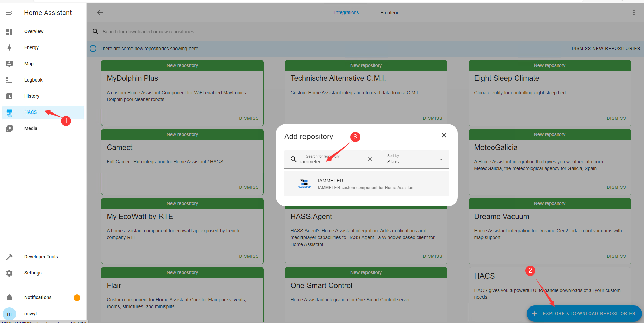Collapse the sidebar with the hamburger icon
The width and height of the screenshot is (644, 323).
pos(9,13)
